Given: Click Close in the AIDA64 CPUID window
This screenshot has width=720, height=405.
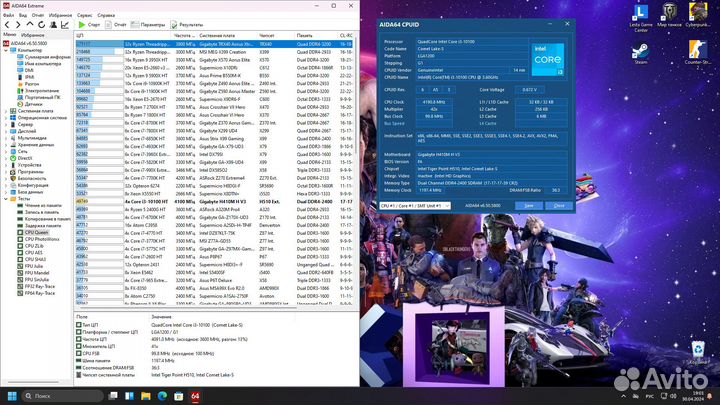Looking at the screenshot, I should click(x=559, y=206).
